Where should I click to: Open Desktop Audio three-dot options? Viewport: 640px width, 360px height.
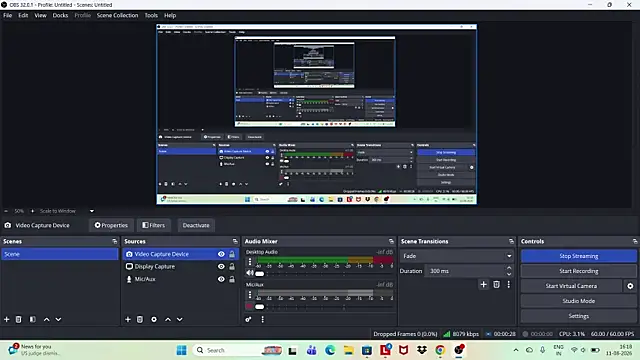coord(250,262)
